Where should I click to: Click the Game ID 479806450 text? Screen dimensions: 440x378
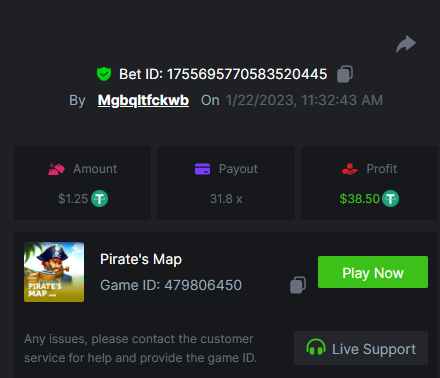coord(171,285)
